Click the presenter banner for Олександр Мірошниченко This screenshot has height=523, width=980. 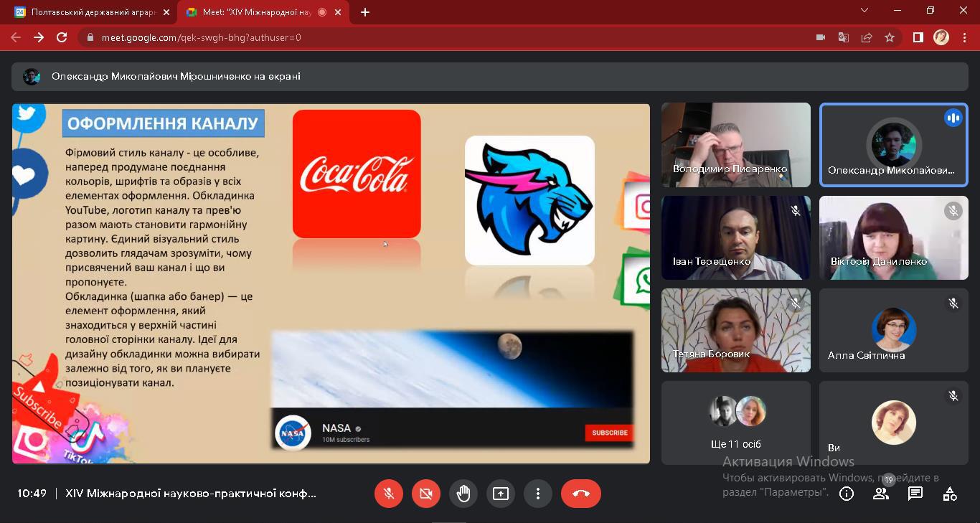(490, 77)
